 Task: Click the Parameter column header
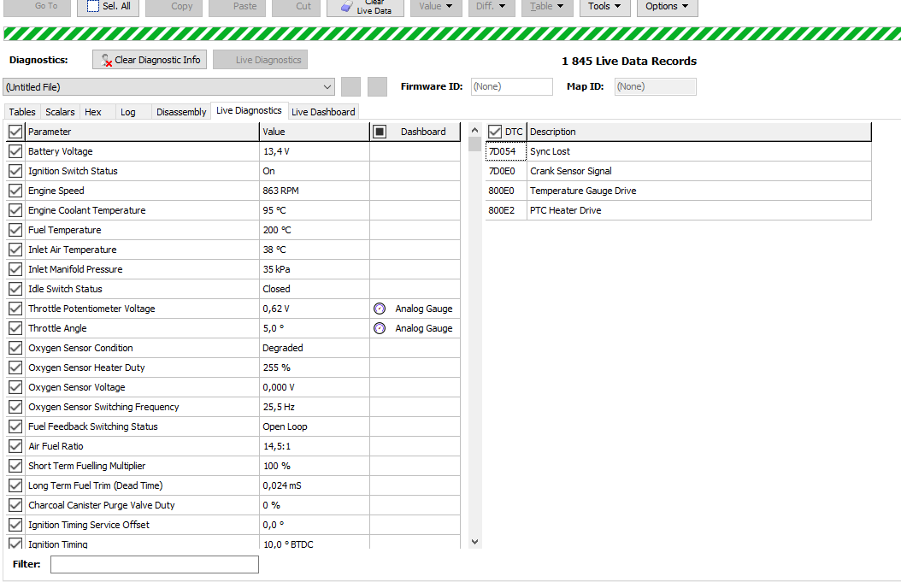142,132
